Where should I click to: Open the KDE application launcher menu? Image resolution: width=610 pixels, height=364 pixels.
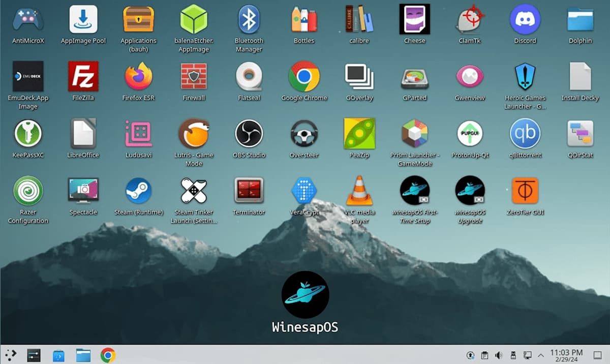tap(11, 354)
